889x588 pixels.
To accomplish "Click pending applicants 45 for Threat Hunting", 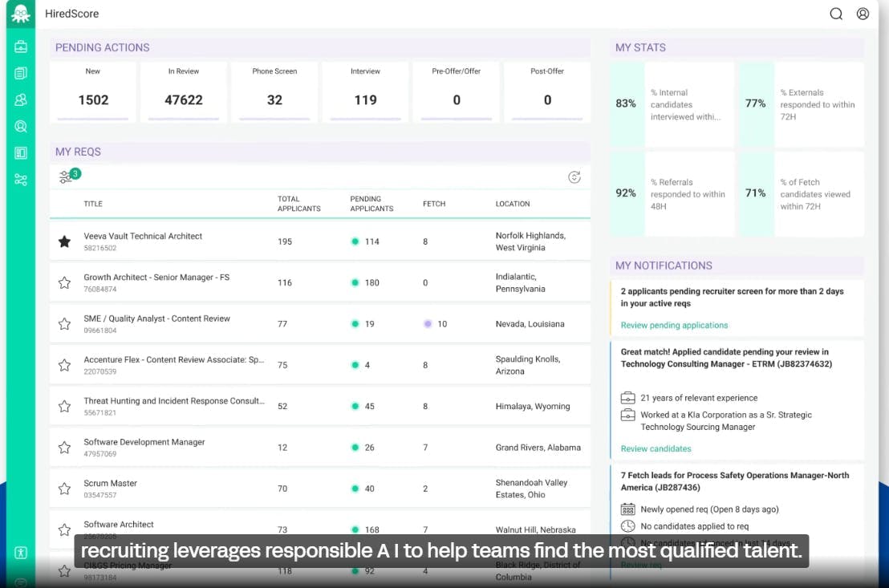I will pos(370,407).
